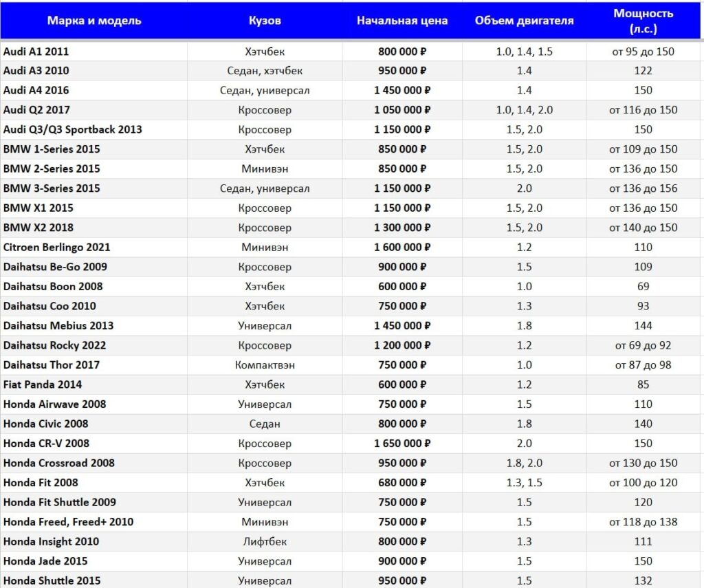Select the '1.0, 1.4, 2.0' engine cell of Audi Q2
The height and width of the screenshot is (588, 704).
[525, 110]
